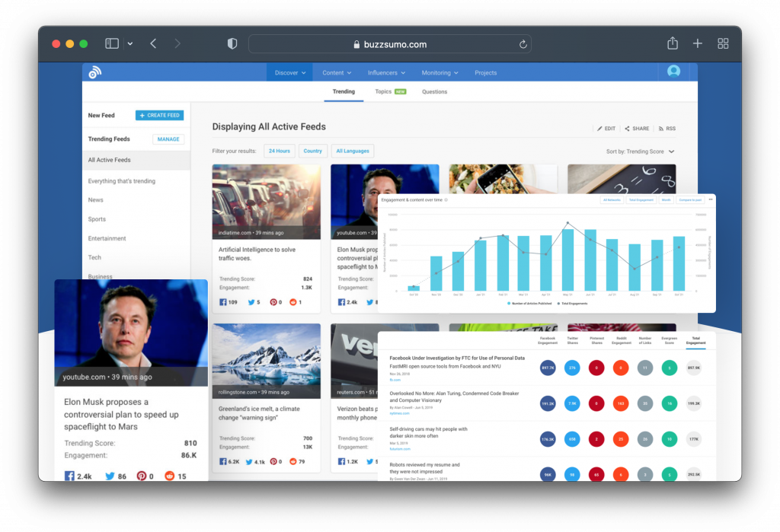The image size is (780, 532).
Task: Click the buzzsumo.com address bar
Action: tap(390, 43)
